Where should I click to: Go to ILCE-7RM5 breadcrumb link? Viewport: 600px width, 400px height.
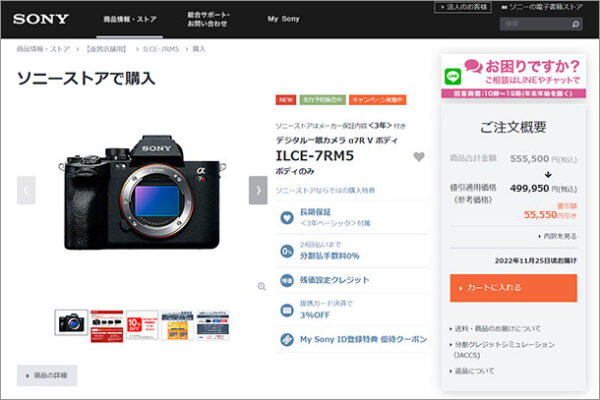point(161,49)
